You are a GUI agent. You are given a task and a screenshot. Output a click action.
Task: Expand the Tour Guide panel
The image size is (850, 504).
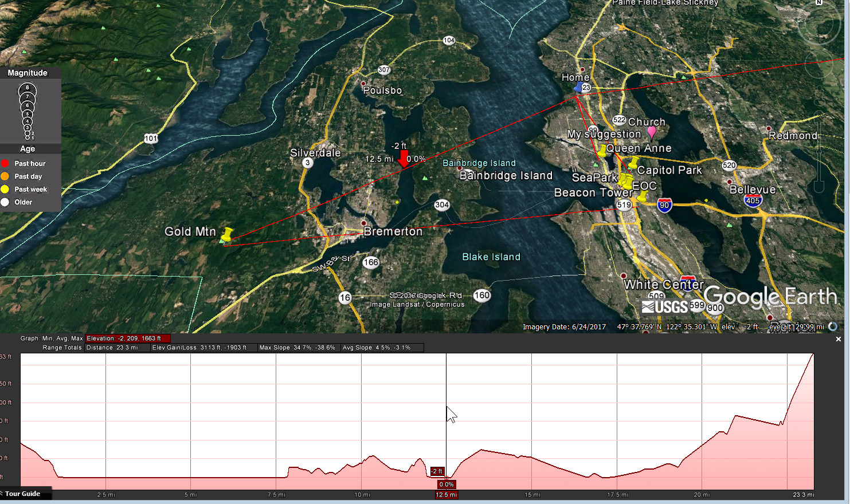23,494
